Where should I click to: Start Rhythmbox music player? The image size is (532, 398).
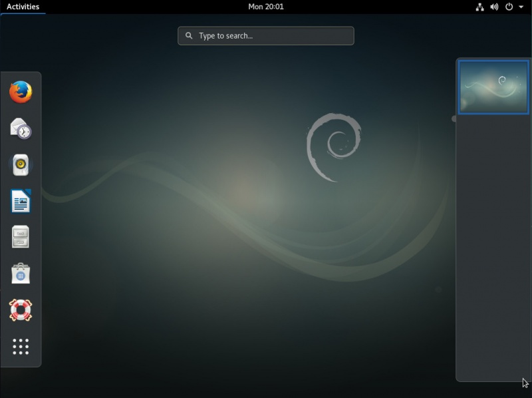click(x=20, y=165)
